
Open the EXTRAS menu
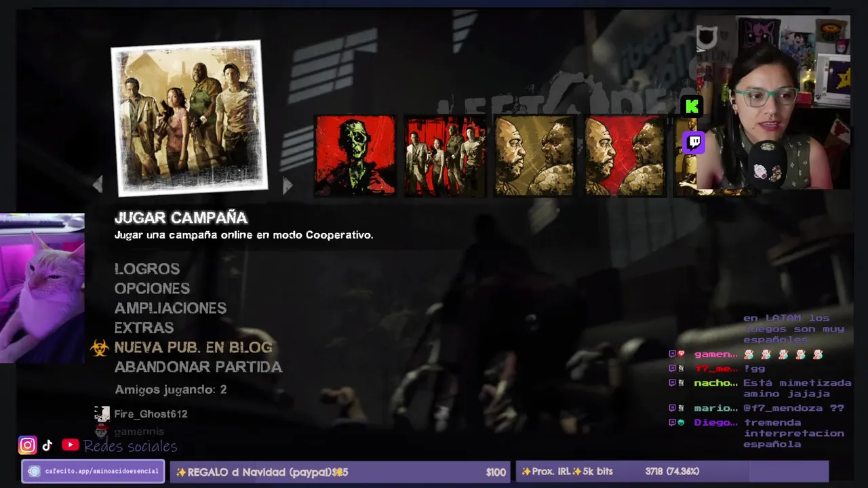click(144, 328)
